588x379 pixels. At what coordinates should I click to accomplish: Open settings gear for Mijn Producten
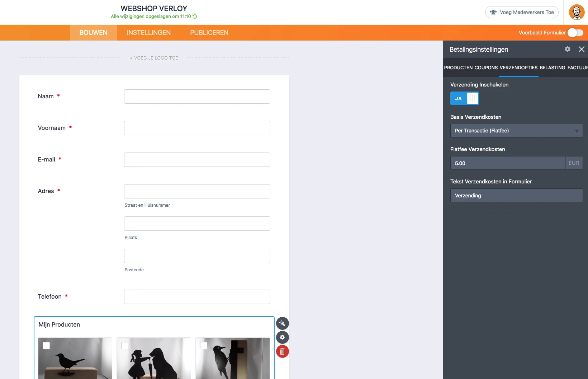pos(282,337)
